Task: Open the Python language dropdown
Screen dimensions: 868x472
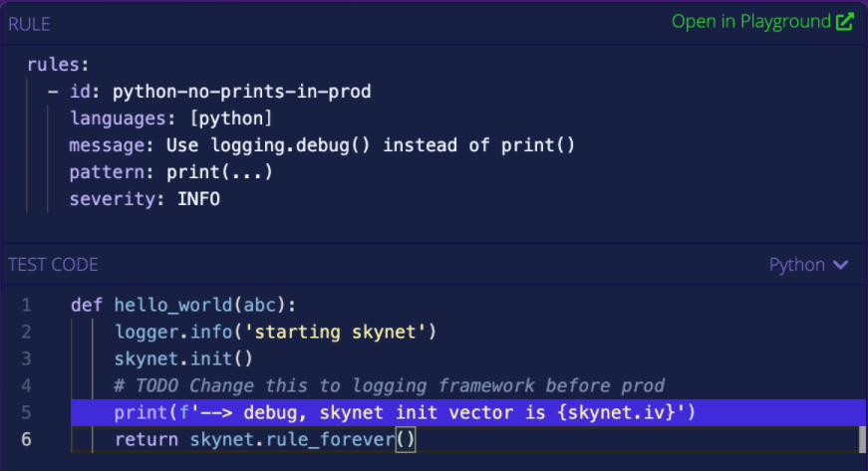Action: [x=808, y=265]
